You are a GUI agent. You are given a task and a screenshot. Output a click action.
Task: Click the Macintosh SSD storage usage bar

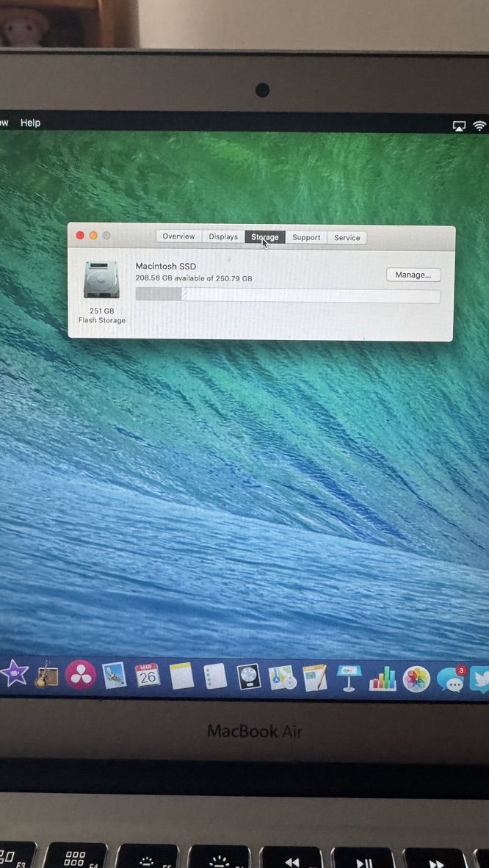click(x=287, y=295)
